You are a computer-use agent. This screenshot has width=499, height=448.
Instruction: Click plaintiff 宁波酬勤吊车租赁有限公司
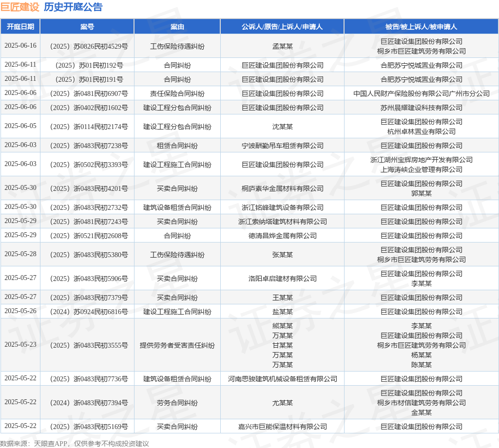282,146
